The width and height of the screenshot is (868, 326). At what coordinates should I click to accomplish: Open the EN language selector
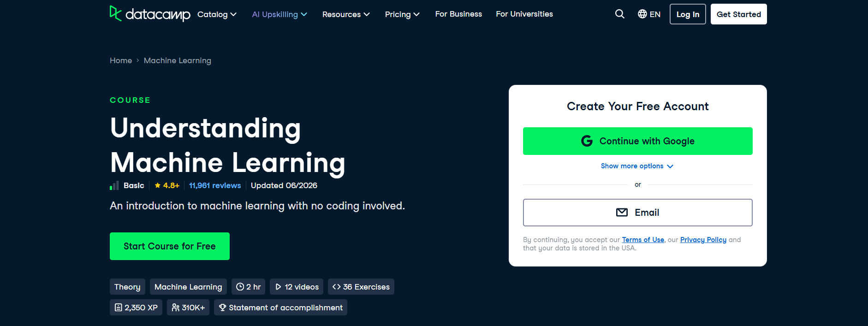click(649, 14)
